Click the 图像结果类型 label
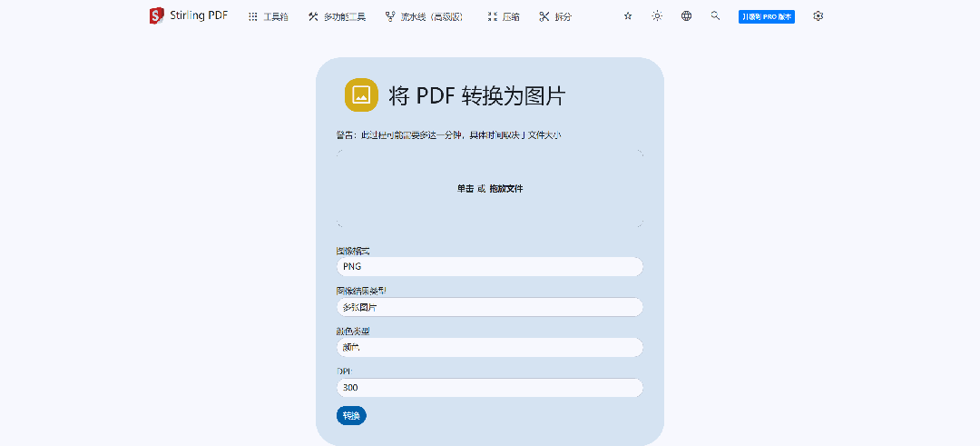The height and width of the screenshot is (446, 980). pyautogui.click(x=362, y=291)
